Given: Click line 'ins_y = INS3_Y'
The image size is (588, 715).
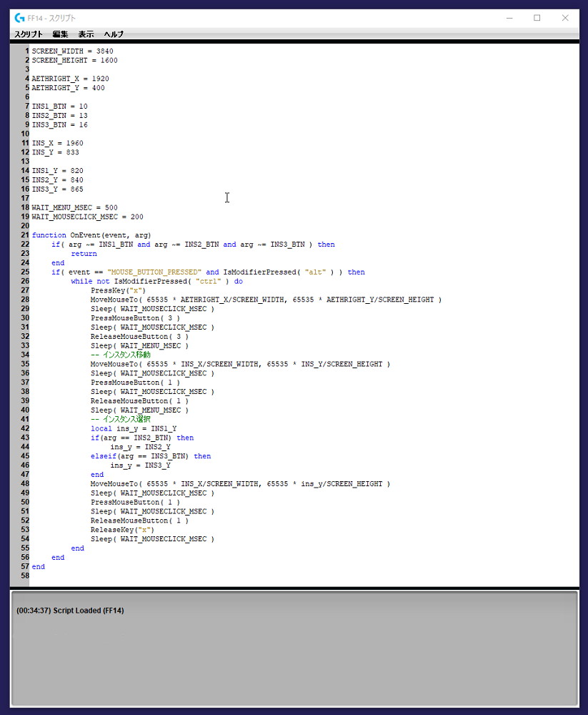Looking at the screenshot, I should [140, 465].
